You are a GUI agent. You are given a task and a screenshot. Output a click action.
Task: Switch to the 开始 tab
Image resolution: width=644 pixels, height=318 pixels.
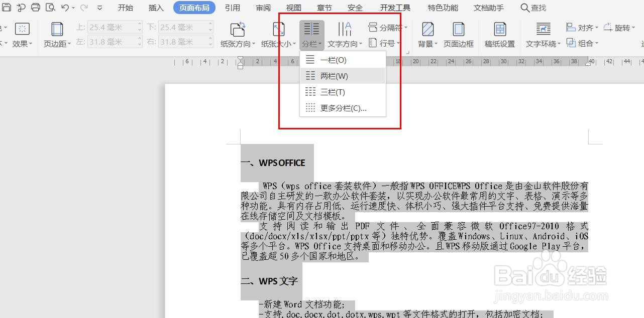[x=126, y=8]
